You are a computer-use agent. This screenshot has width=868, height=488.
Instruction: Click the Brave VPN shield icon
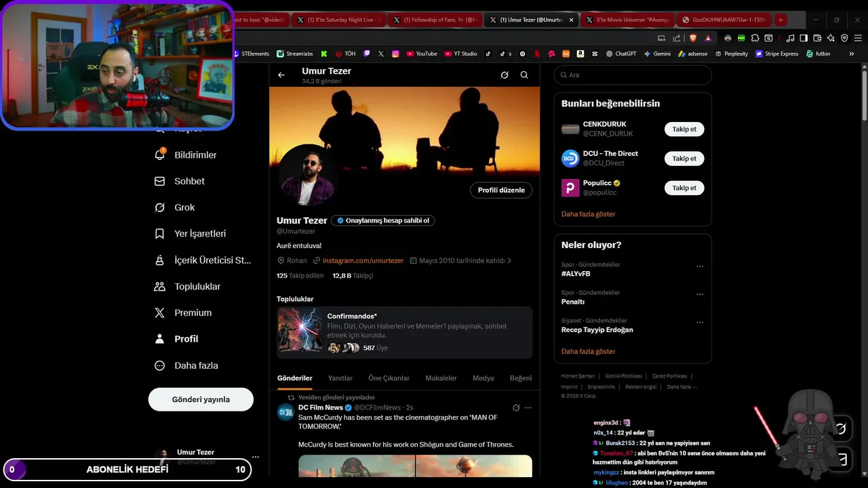[x=844, y=38]
